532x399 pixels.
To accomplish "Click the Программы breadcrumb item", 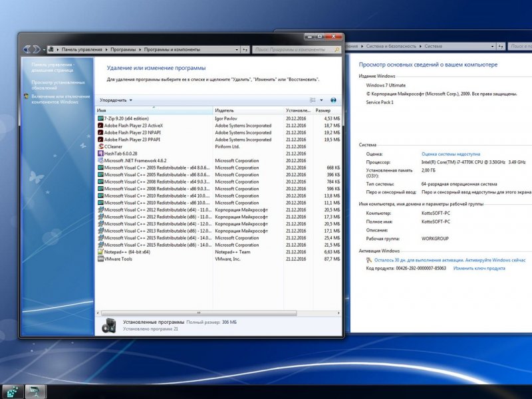I will tap(123, 49).
